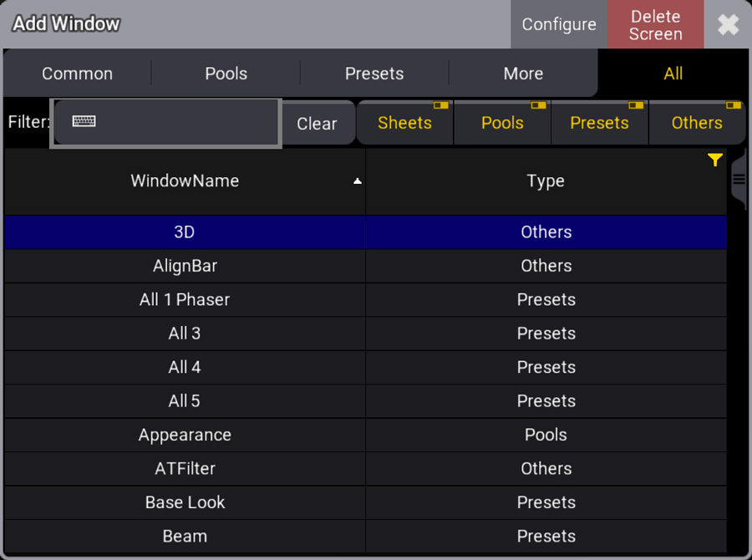Click the keyboard icon in Filter field

[84, 121]
